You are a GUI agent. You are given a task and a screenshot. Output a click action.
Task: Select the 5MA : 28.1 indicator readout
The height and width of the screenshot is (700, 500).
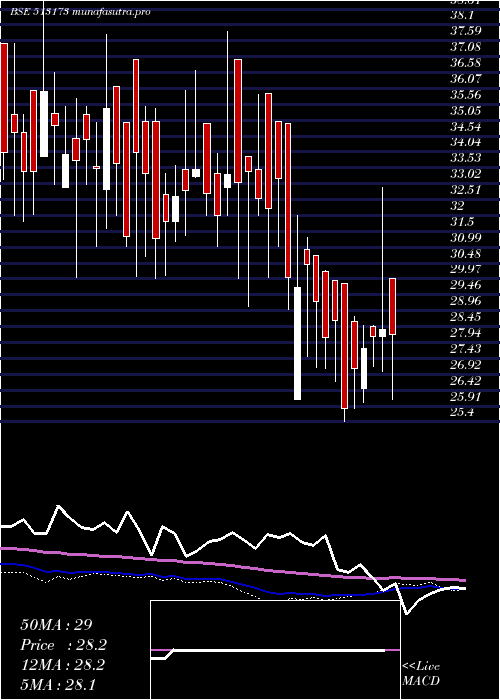(58, 684)
